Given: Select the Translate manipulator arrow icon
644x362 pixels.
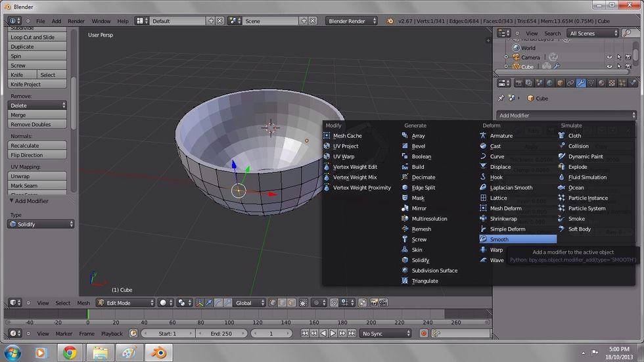Looking at the screenshot, I should click(x=209, y=303).
